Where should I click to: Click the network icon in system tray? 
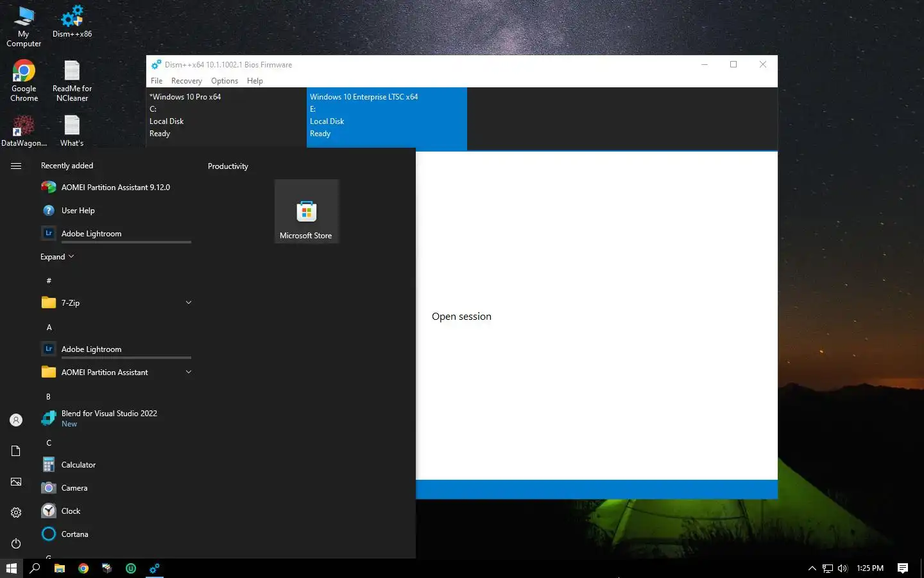click(828, 568)
